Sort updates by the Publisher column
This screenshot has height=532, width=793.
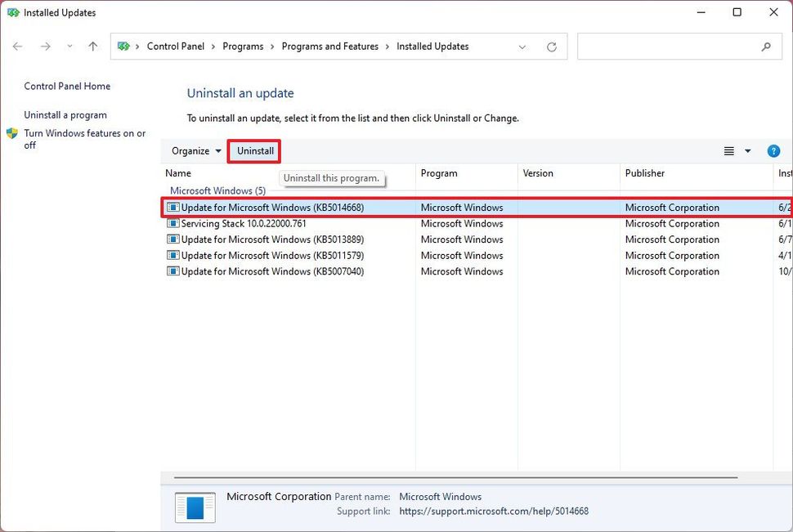(645, 173)
